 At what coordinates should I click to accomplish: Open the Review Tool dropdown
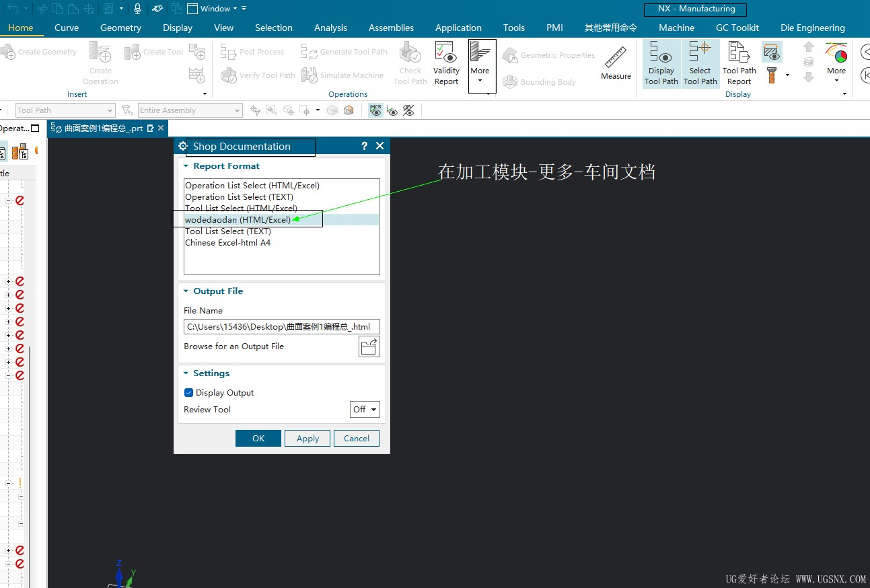tap(365, 409)
